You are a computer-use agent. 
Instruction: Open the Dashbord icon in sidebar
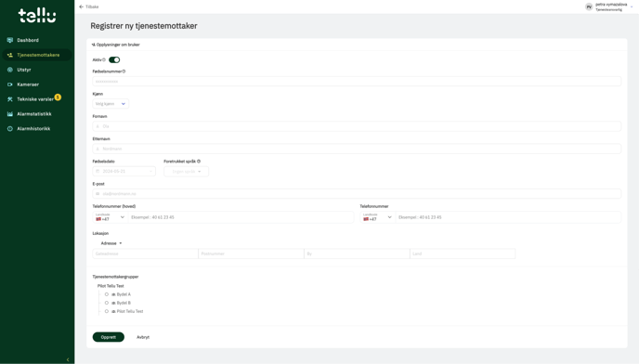tap(10, 40)
